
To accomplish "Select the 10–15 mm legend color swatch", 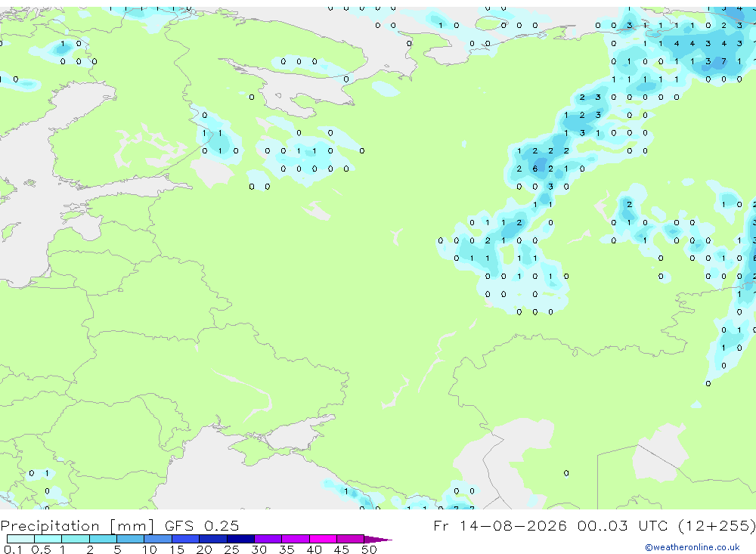I will pyautogui.click(x=158, y=539).
